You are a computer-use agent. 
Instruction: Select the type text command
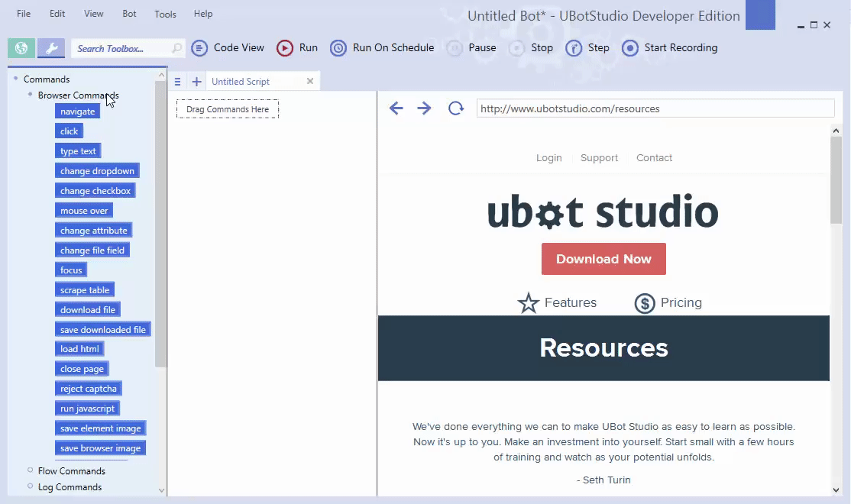coord(78,151)
